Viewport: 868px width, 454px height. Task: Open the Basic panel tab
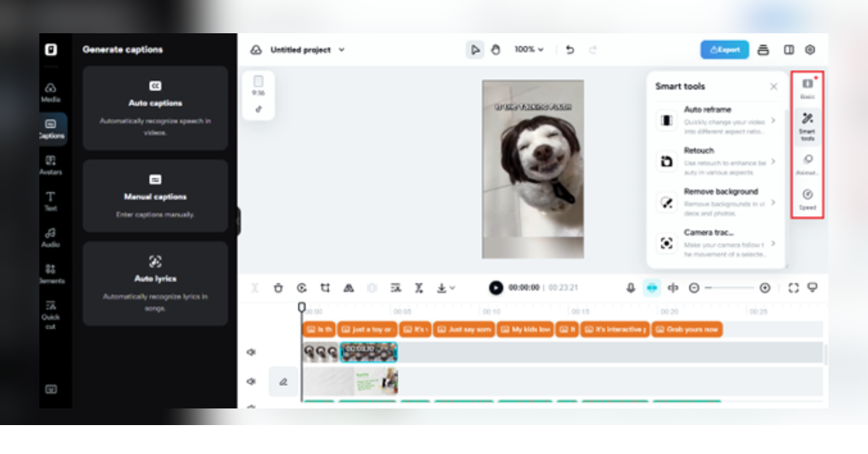[x=807, y=88]
